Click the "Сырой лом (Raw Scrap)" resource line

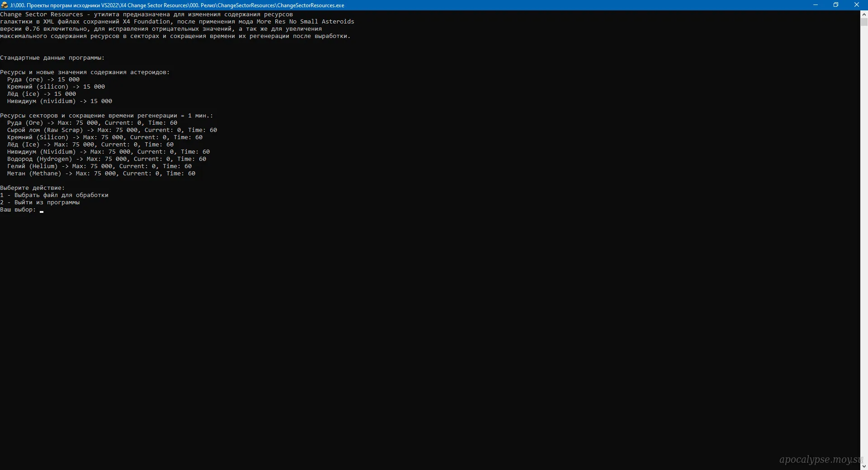[112, 130]
